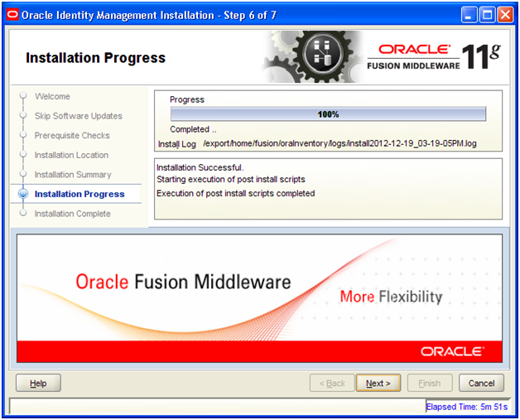The height and width of the screenshot is (420, 520).
Task: Click the Oracle Fusion Middleware 11g logo
Action: (x=434, y=56)
